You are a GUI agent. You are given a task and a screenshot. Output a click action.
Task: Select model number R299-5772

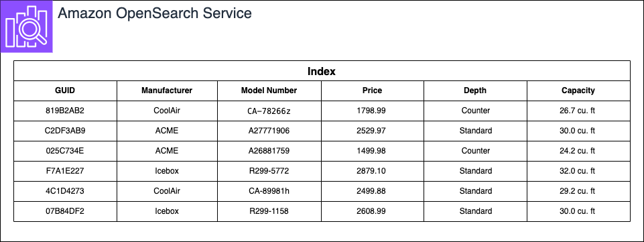269,171
